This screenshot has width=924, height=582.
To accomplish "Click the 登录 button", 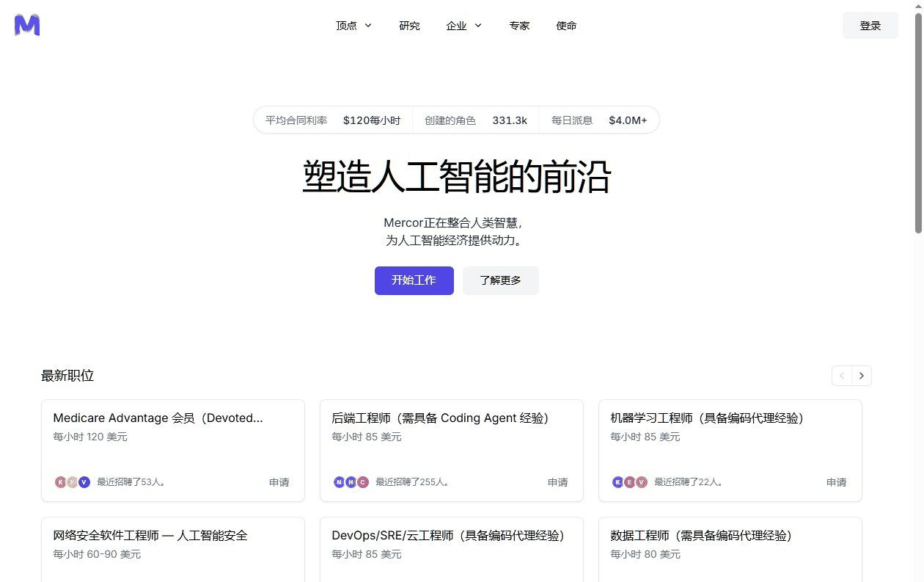I will [x=870, y=26].
